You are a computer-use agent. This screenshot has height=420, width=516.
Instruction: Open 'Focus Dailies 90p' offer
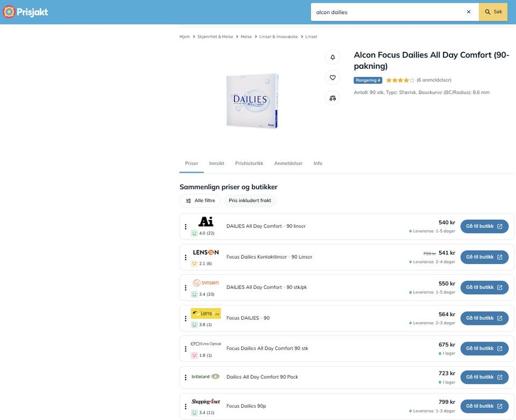click(x=246, y=406)
